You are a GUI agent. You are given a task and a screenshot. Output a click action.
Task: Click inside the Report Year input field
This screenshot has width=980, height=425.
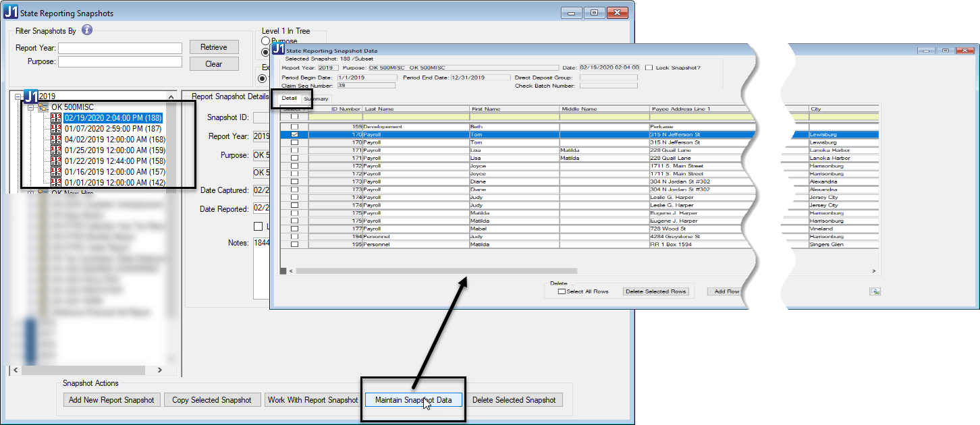(x=119, y=48)
